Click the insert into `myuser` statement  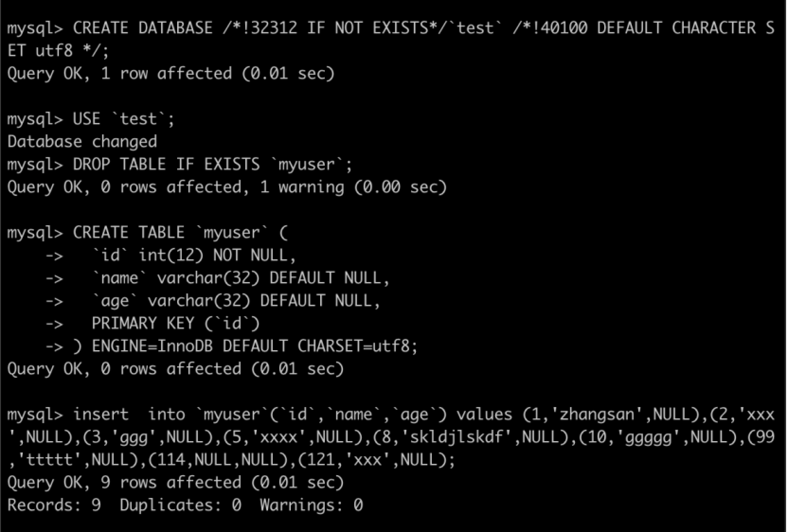[391, 437]
